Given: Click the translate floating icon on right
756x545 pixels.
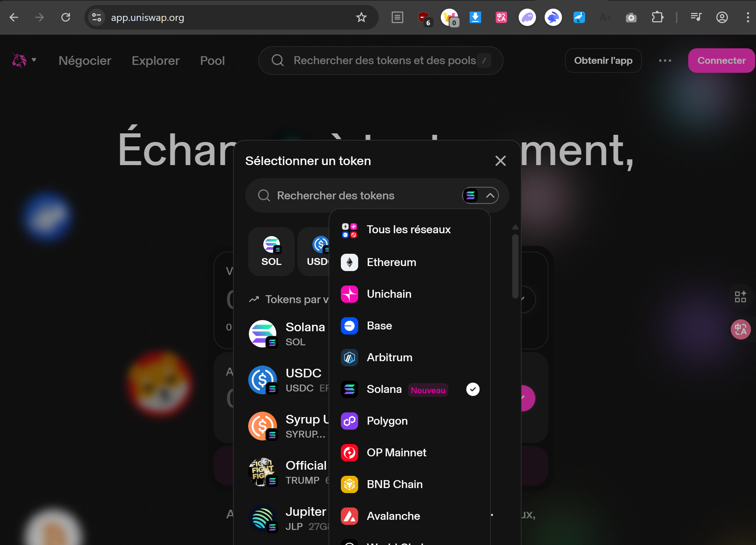Looking at the screenshot, I should [x=740, y=329].
